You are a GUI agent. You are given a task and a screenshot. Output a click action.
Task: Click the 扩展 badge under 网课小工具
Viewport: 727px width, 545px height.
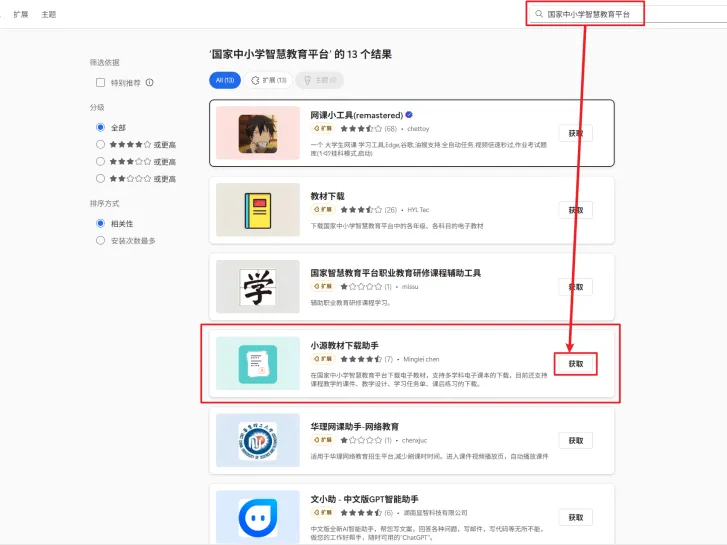pyautogui.click(x=323, y=128)
